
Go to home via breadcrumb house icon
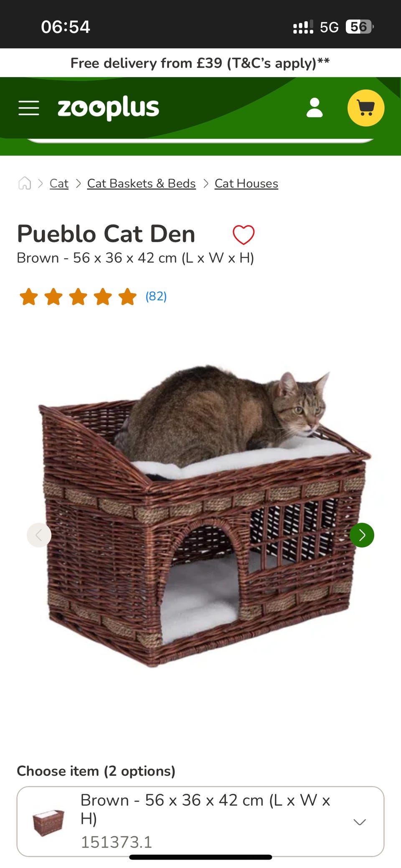click(x=25, y=183)
